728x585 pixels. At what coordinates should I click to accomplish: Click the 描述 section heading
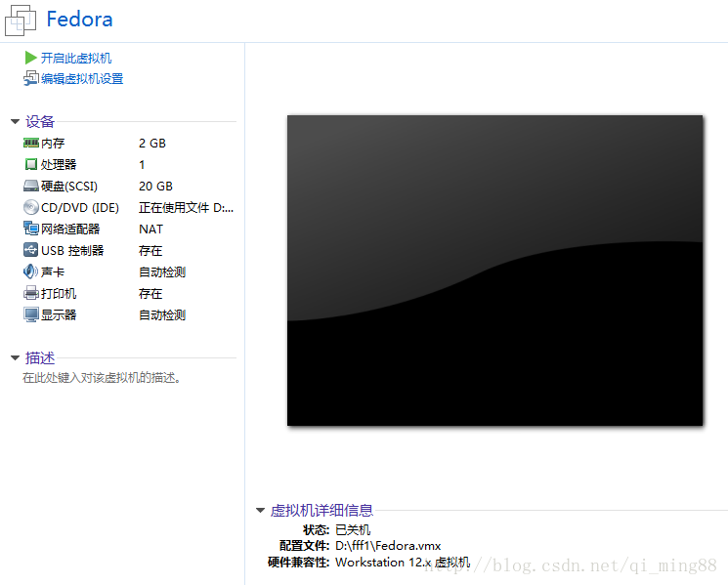pyautogui.click(x=40, y=357)
